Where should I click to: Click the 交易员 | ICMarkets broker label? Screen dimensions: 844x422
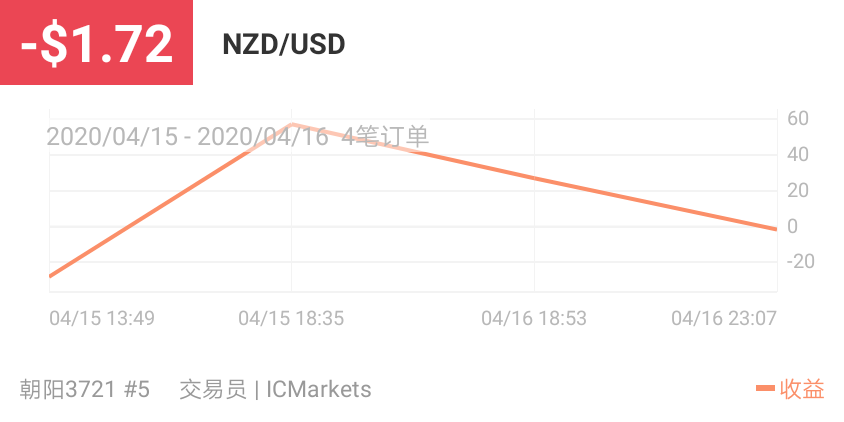[x=275, y=389]
